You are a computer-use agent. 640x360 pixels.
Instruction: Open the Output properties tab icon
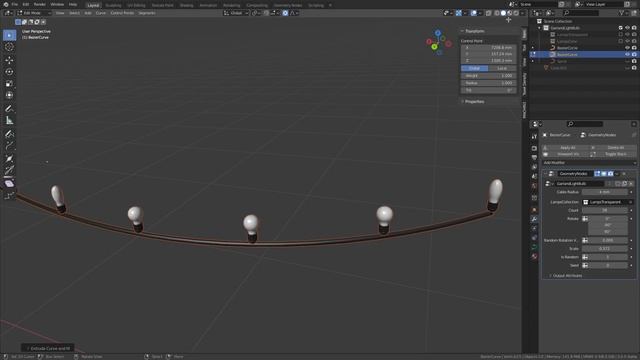(534, 158)
